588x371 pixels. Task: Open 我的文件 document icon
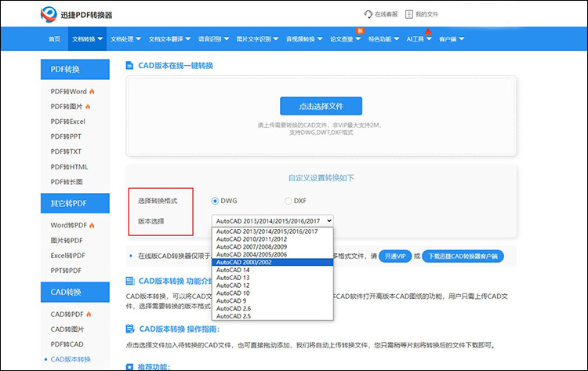408,14
